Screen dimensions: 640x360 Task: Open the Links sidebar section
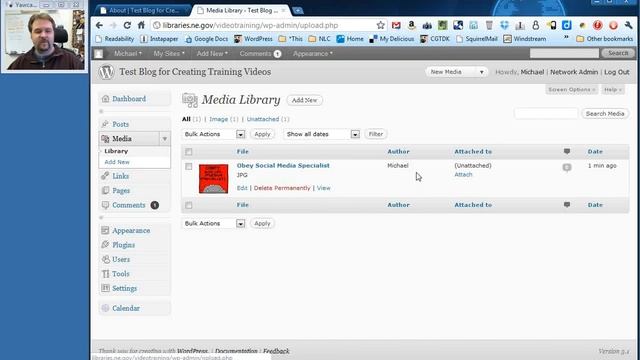120,176
